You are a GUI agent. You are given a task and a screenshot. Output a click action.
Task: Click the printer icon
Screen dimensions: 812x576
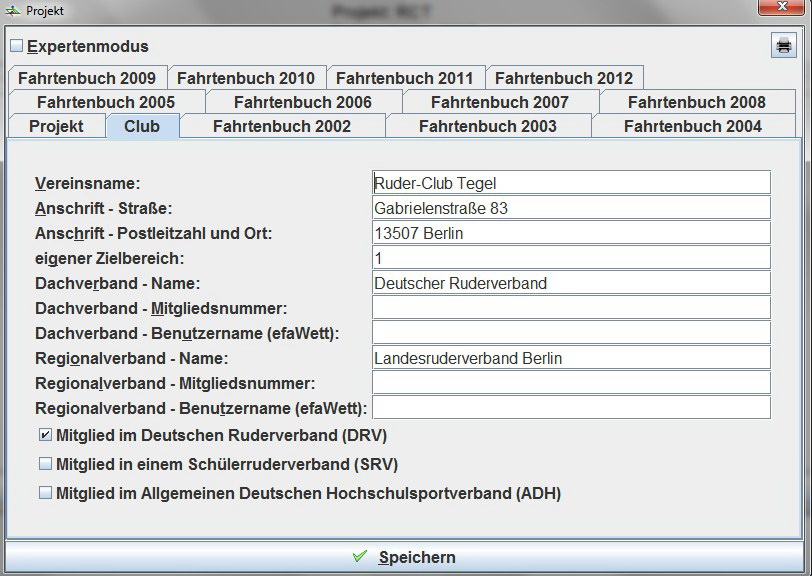point(784,45)
